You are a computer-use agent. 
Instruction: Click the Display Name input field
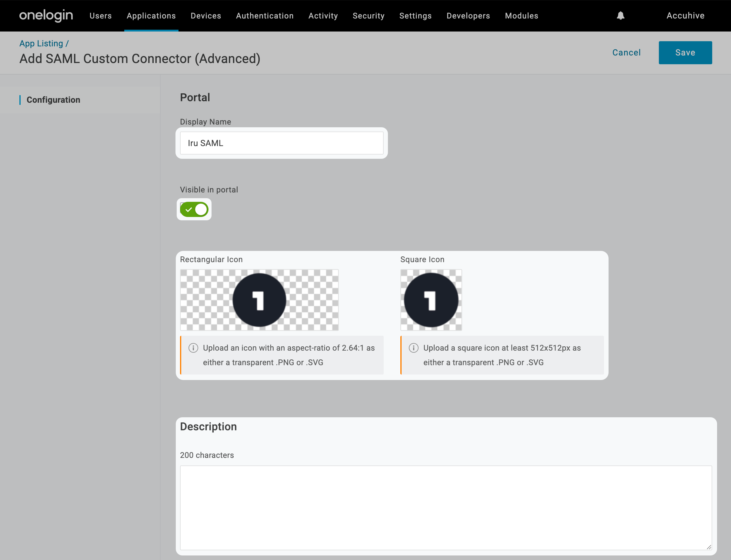282,143
